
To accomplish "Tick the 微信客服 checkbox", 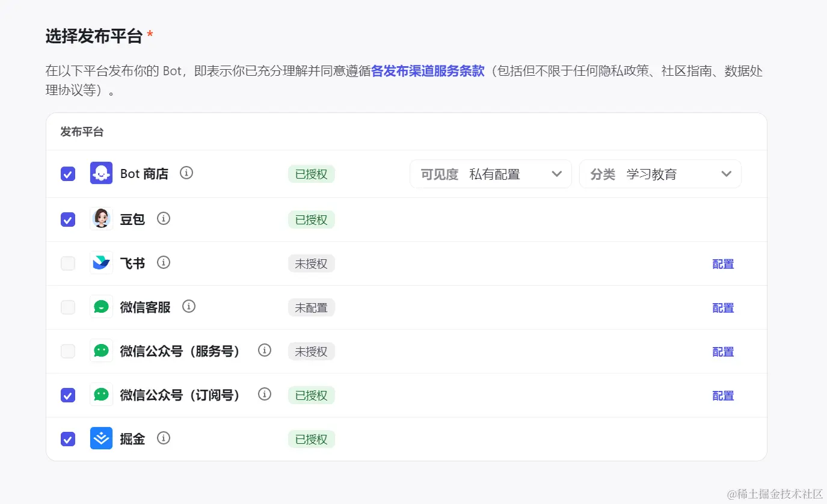I will click(x=68, y=307).
